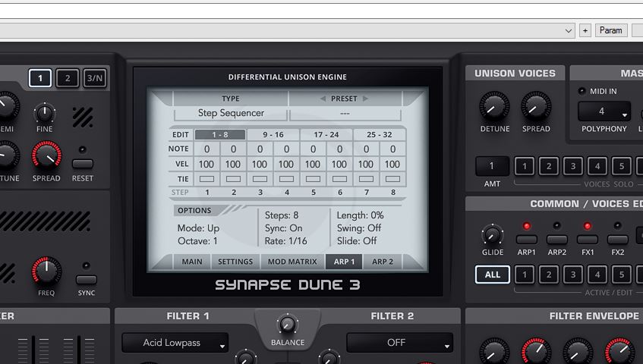Toggle the FX1 enable button
This screenshot has height=364, width=643.
coord(588,240)
